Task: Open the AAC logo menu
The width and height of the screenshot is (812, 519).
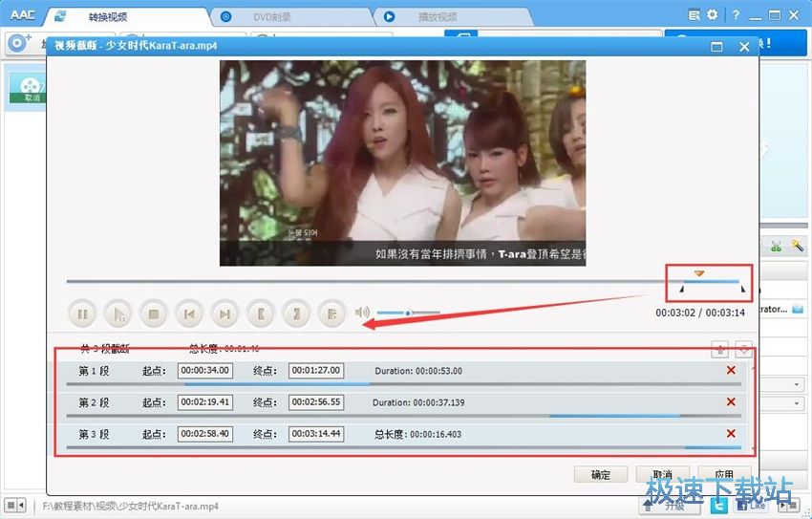Action: [x=23, y=14]
